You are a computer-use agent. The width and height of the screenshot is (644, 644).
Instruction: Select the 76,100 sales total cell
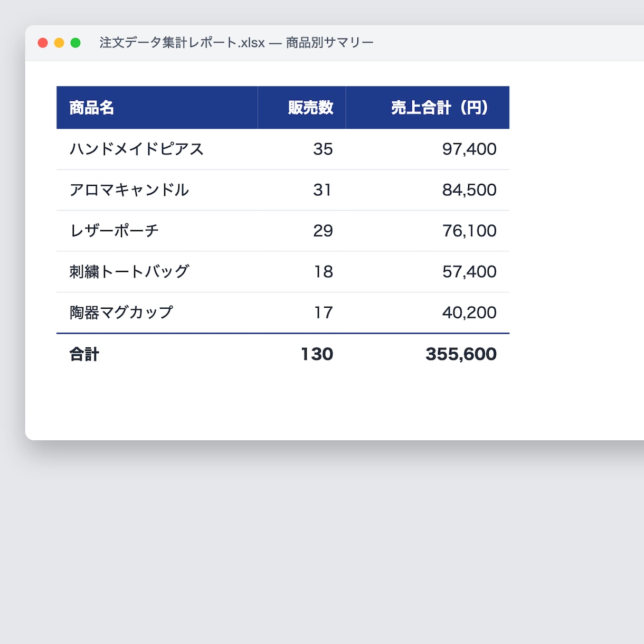point(428,231)
